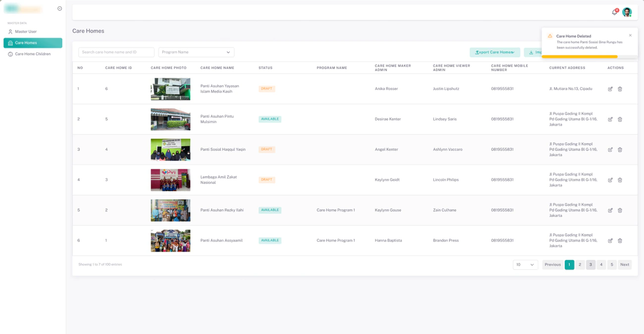The height and width of the screenshot is (334, 644).
Task: Open photo of Panti Sosial Haqqul Yaqin
Action: coord(170,149)
